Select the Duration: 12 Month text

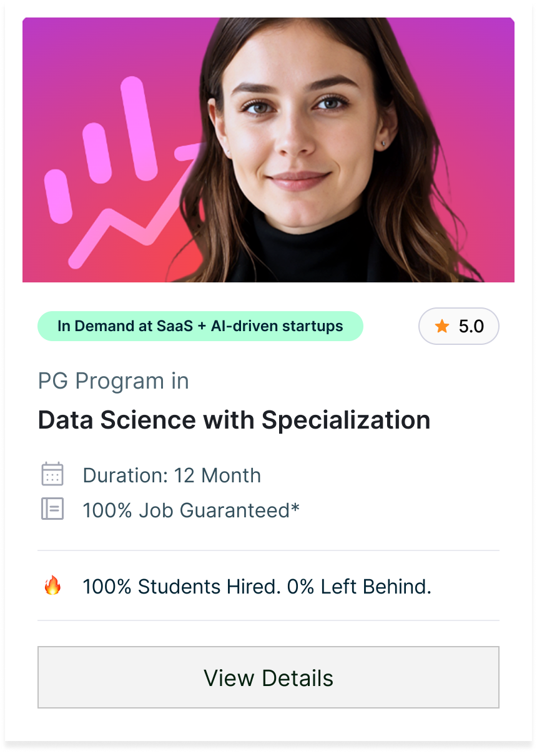tap(172, 475)
